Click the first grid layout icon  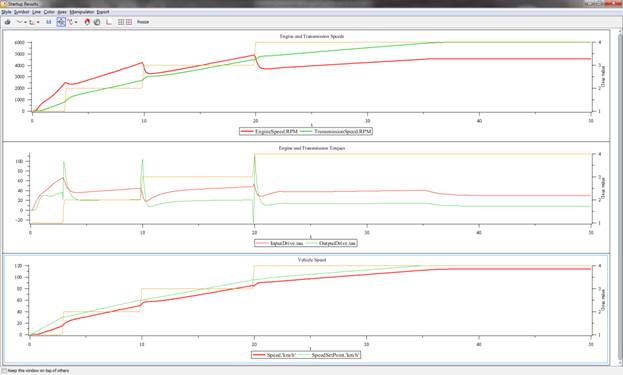pos(121,22)
